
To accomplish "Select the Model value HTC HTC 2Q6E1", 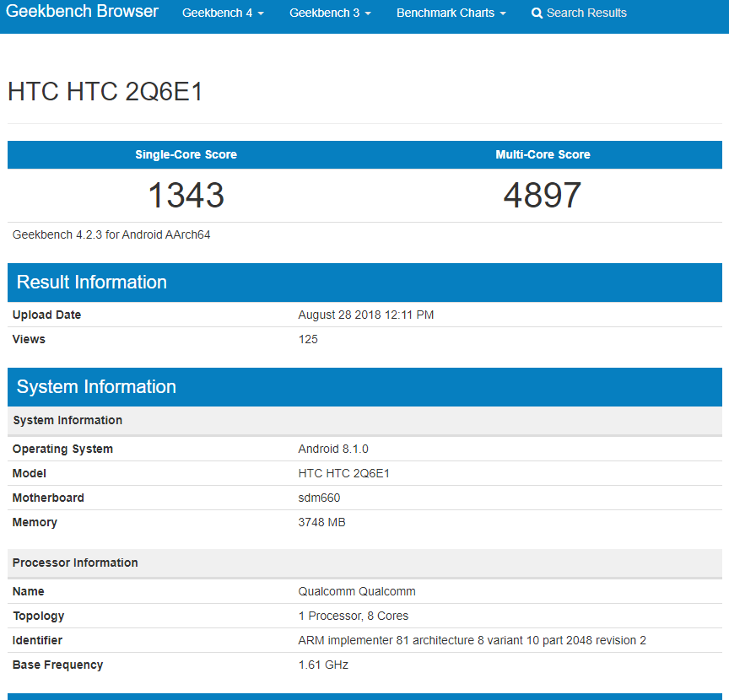I will coord(343,474).
